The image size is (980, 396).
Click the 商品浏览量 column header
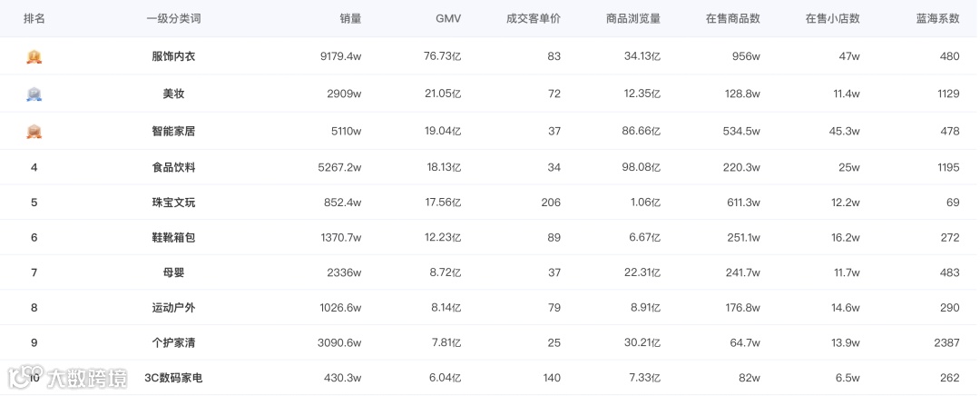(x=633, y=19)
